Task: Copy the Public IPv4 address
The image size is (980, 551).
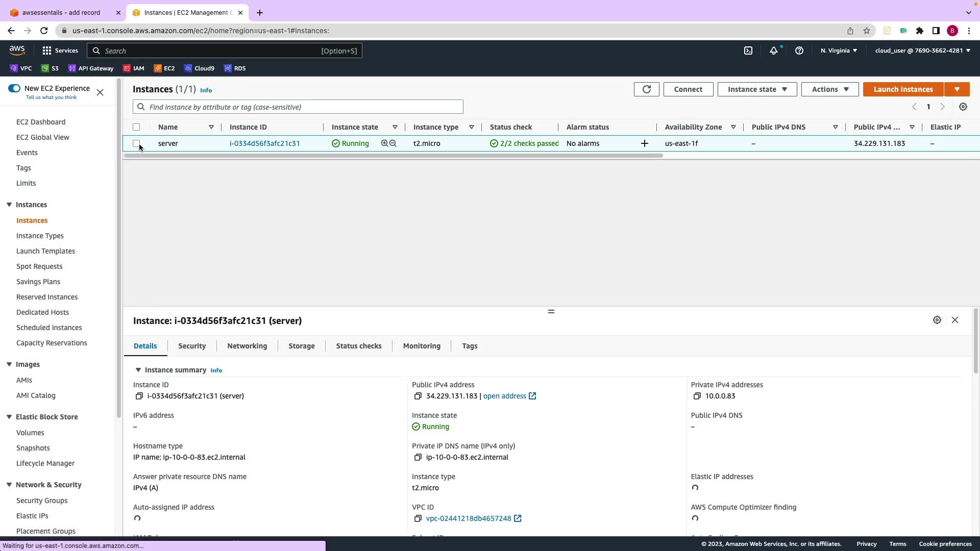Action: pos(418,396)
